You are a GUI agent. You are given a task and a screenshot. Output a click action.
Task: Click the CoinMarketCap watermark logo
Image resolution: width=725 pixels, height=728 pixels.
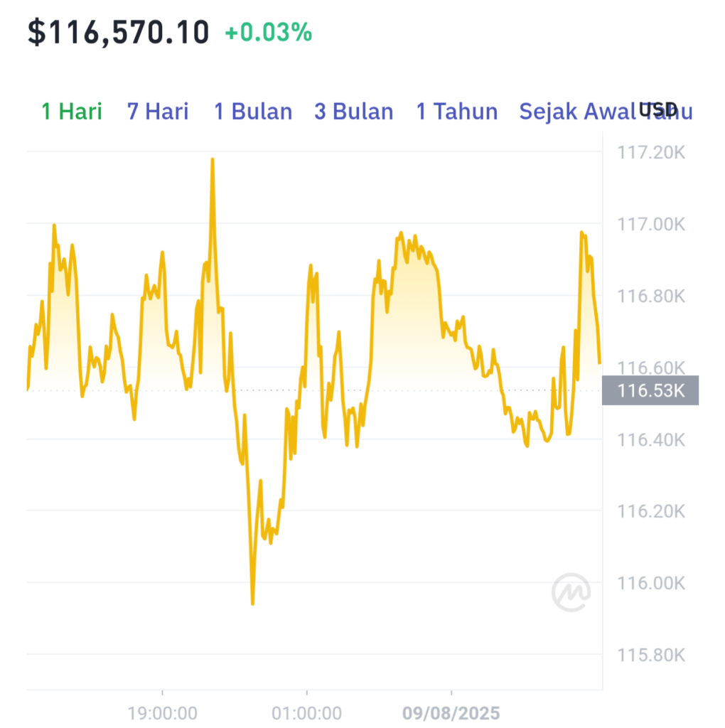click(571, 592)
